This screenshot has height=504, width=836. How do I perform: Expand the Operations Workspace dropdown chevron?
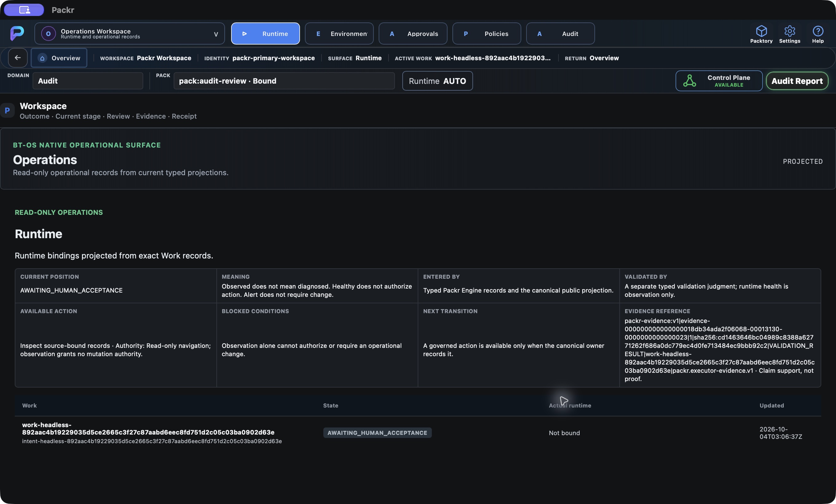pyautogui.click(x=216, y=34)
